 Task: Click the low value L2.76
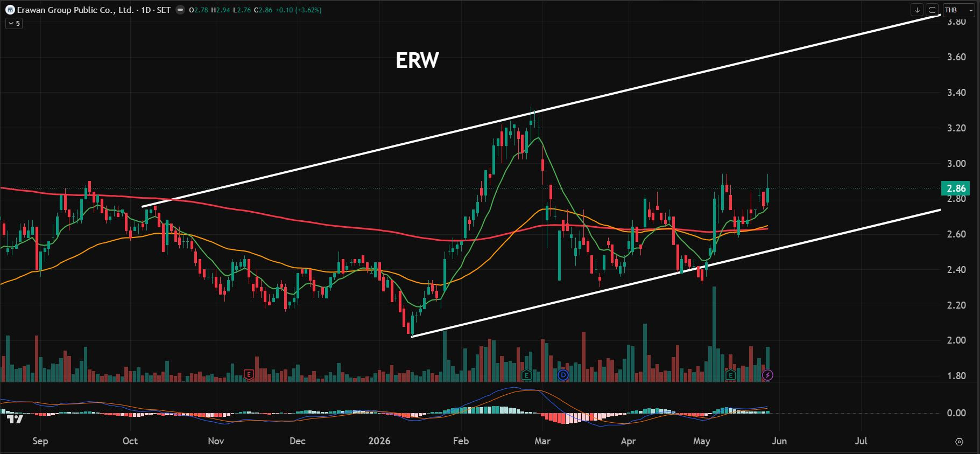pos(242,10)
